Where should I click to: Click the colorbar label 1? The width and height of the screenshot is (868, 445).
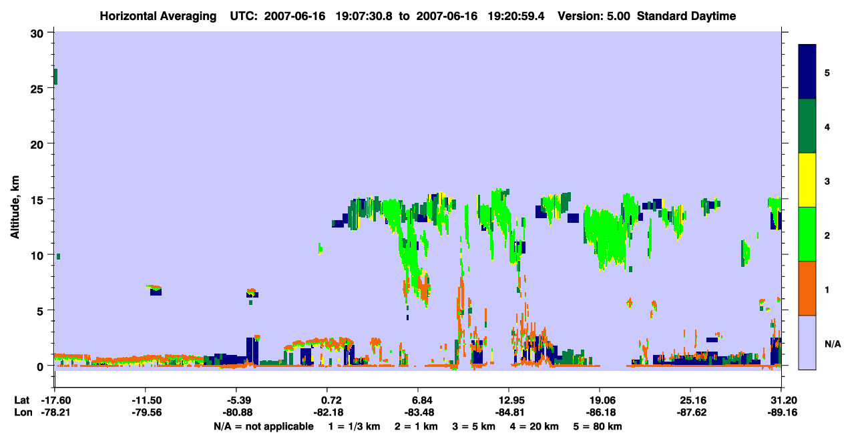827,290
